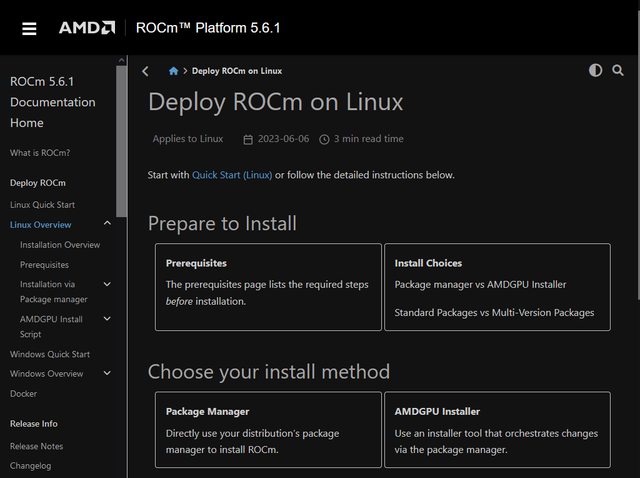Click the sidebar vertical scrollbar

click(x=122, y=140)
